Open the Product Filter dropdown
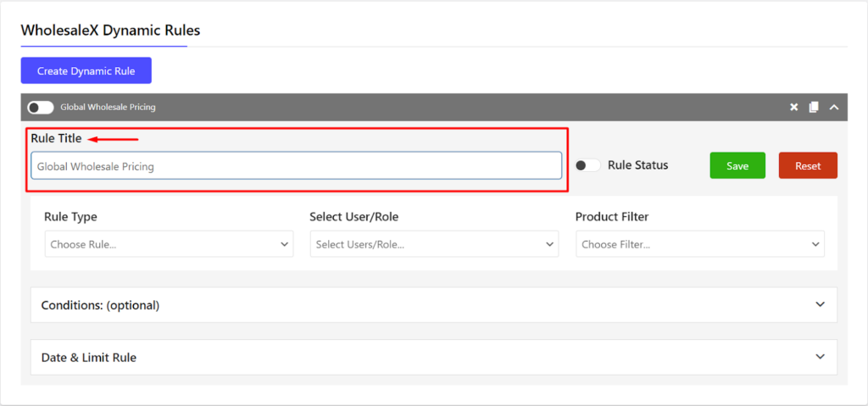The width and height of the screenshot is (868, 406). click(x=700, y=244)
